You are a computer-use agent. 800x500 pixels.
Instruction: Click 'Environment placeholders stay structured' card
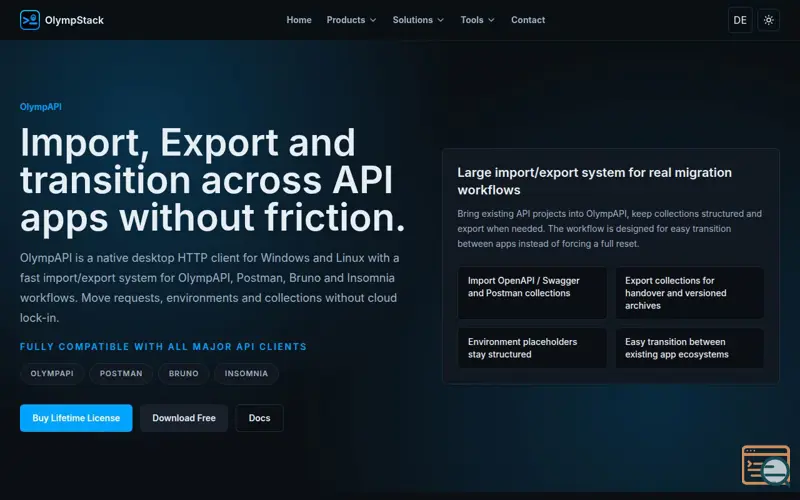click(532, 348)
